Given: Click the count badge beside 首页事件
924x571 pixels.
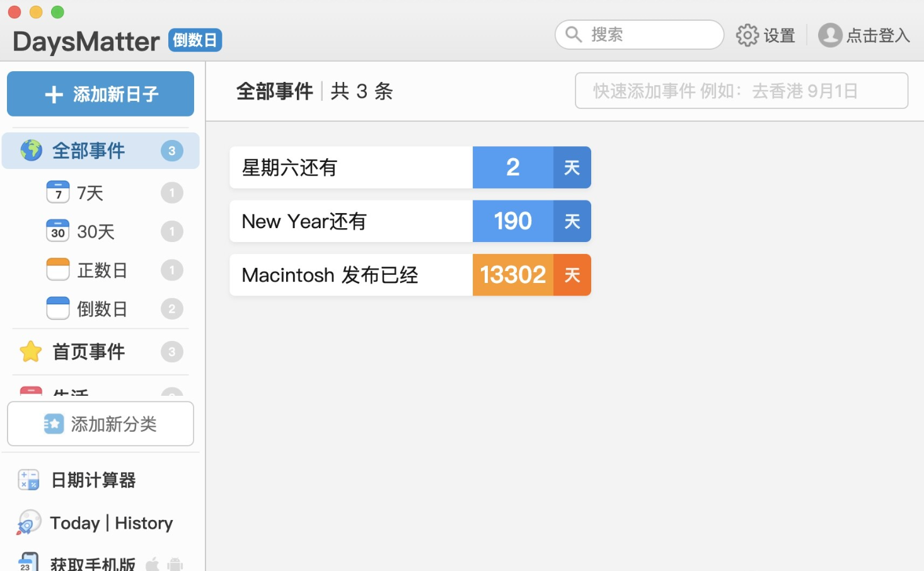Looking at the screenshot, I should click(171, 352).
